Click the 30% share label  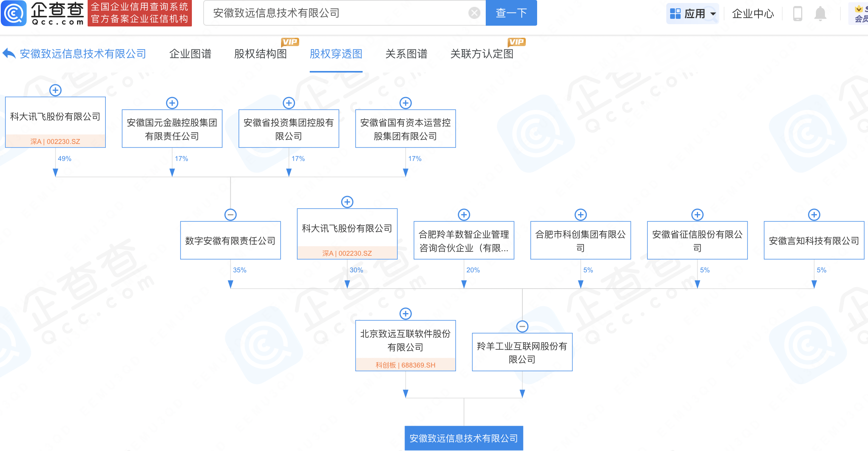click(356, 270)
